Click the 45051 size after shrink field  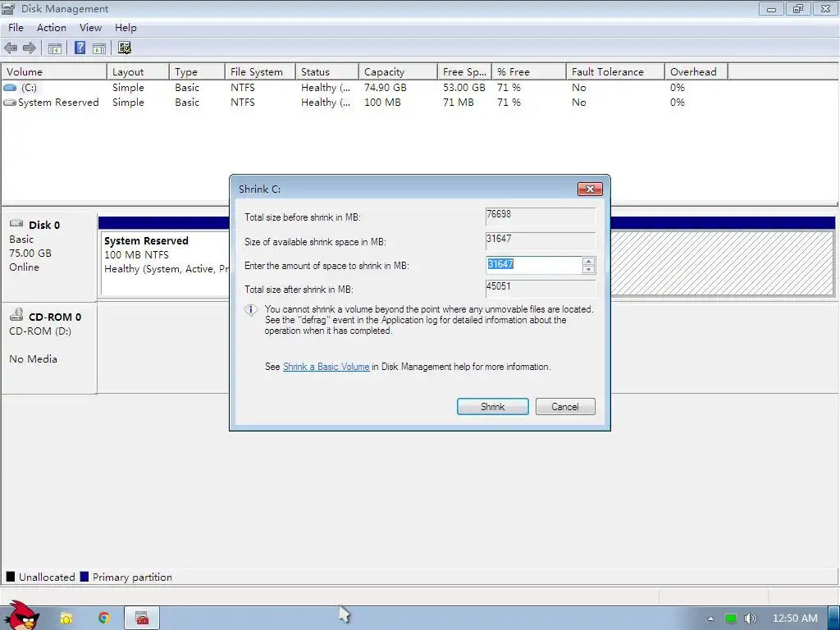pyautogui.click(x=541, y=287)
